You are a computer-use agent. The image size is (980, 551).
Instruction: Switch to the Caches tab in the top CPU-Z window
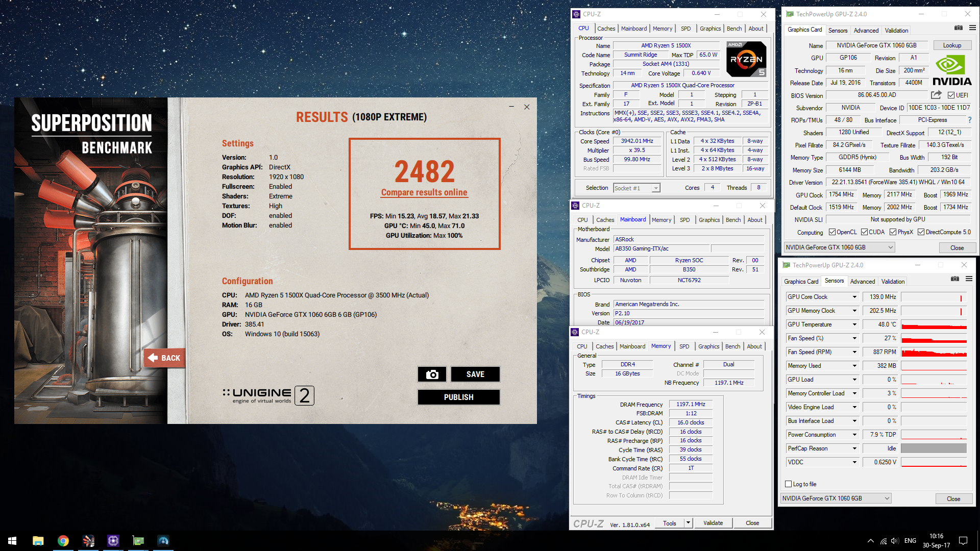pos(606,29)
